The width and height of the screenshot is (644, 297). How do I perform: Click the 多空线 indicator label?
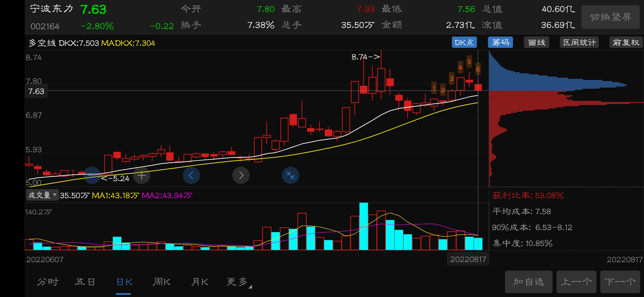tap(42, 43)
